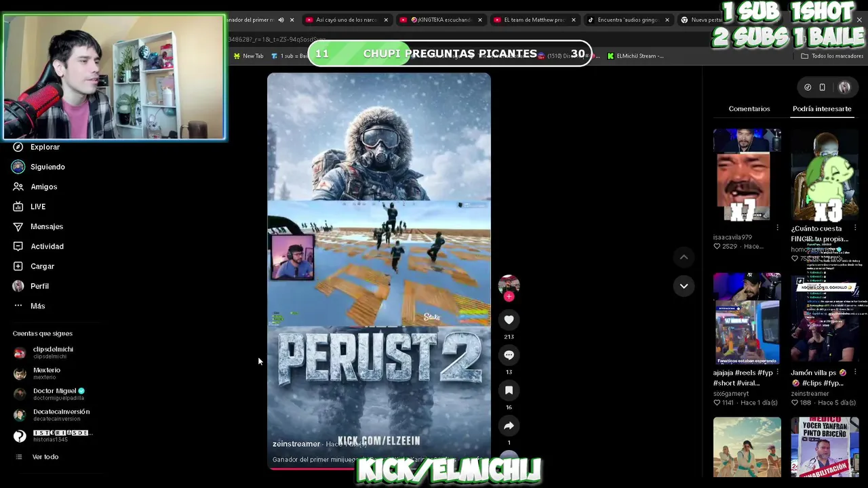Close the 'EL team de Matthew' tab

click(x=573, y=20)
